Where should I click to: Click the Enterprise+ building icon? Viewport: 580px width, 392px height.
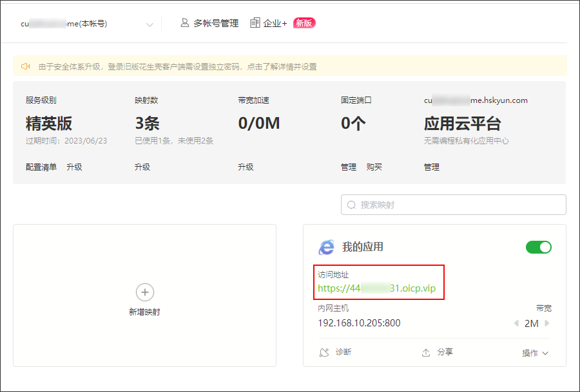point(255,23)
